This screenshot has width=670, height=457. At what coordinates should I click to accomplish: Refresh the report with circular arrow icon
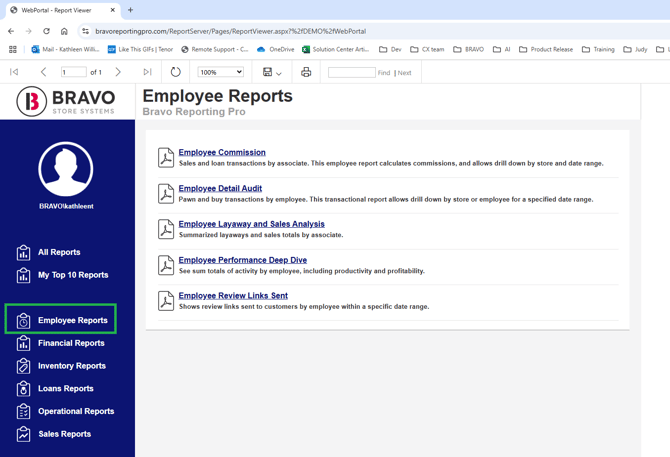176,72
